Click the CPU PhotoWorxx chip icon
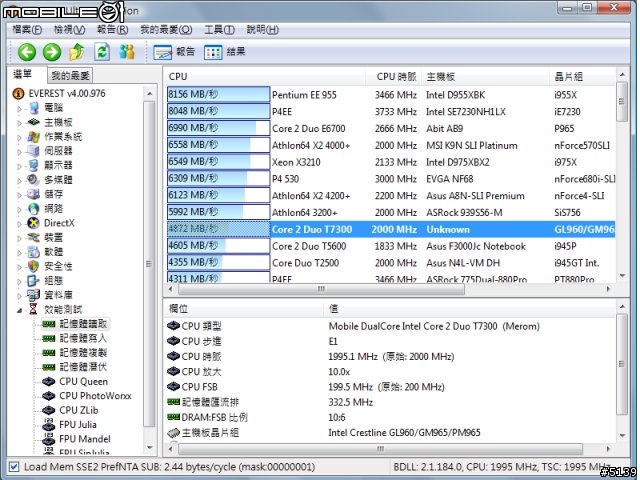The width and height of the screenshot is (640, 480). [x=49, y=396]
